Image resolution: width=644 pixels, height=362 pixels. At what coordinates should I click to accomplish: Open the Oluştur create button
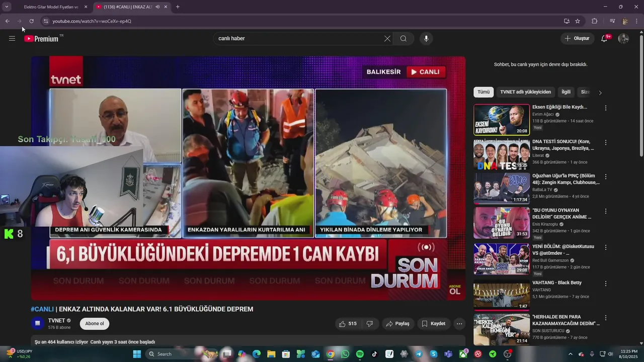tap(577, 39)
